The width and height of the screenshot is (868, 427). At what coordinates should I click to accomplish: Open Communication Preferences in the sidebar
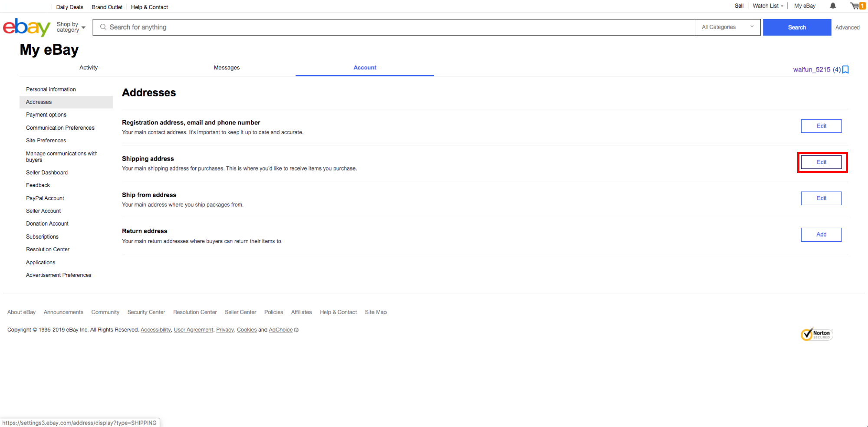click(x=60, y=128)
